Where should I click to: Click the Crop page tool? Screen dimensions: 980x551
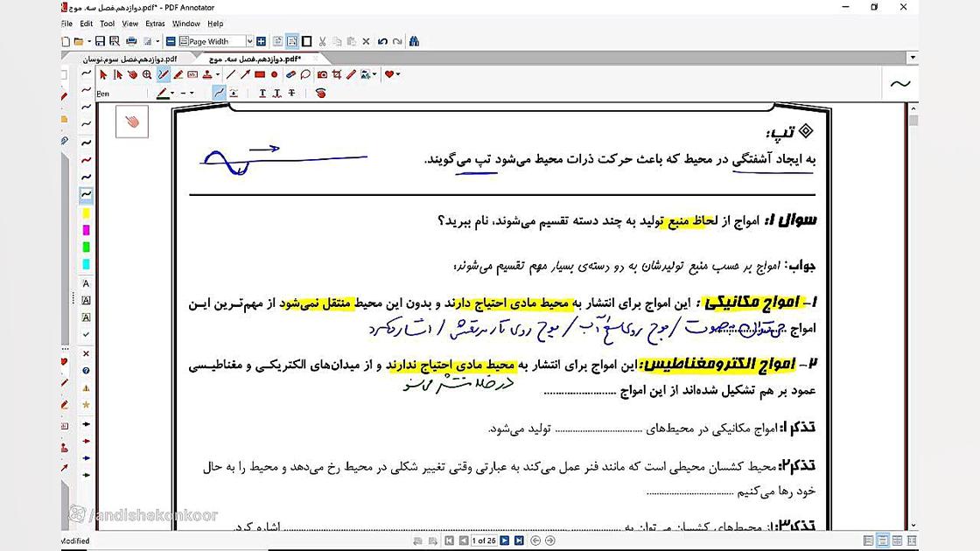point(337,74)
